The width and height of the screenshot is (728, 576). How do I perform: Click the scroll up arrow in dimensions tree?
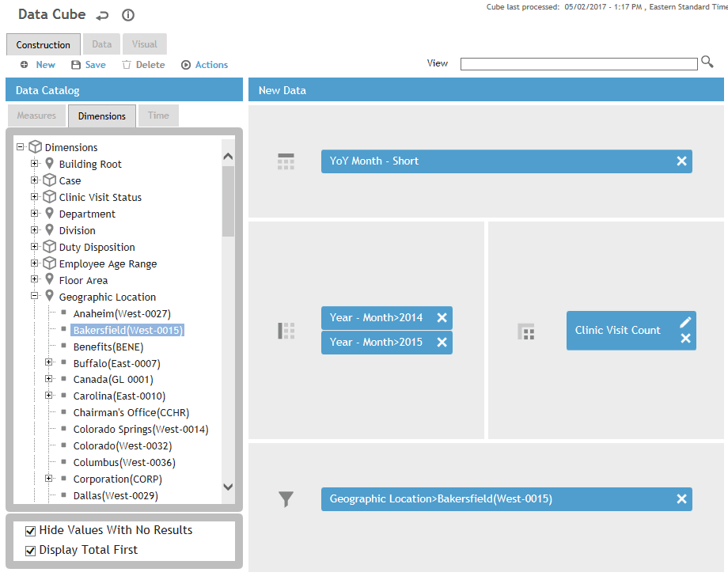[228, 157]
